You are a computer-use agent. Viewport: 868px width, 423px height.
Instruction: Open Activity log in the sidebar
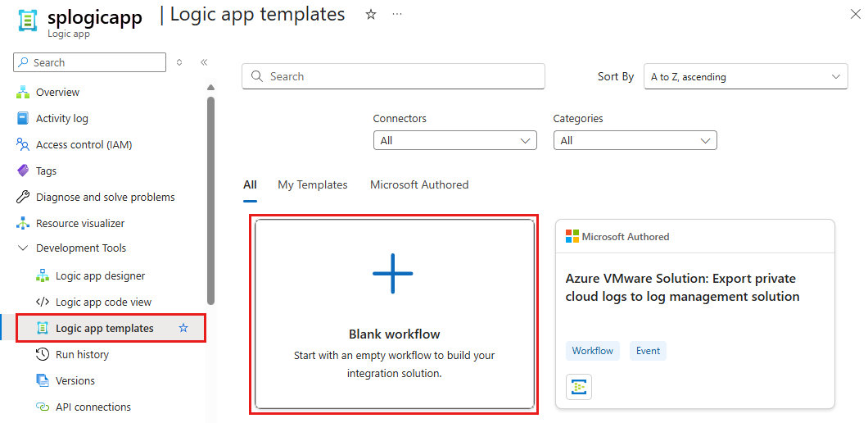(x=62, y=118)
